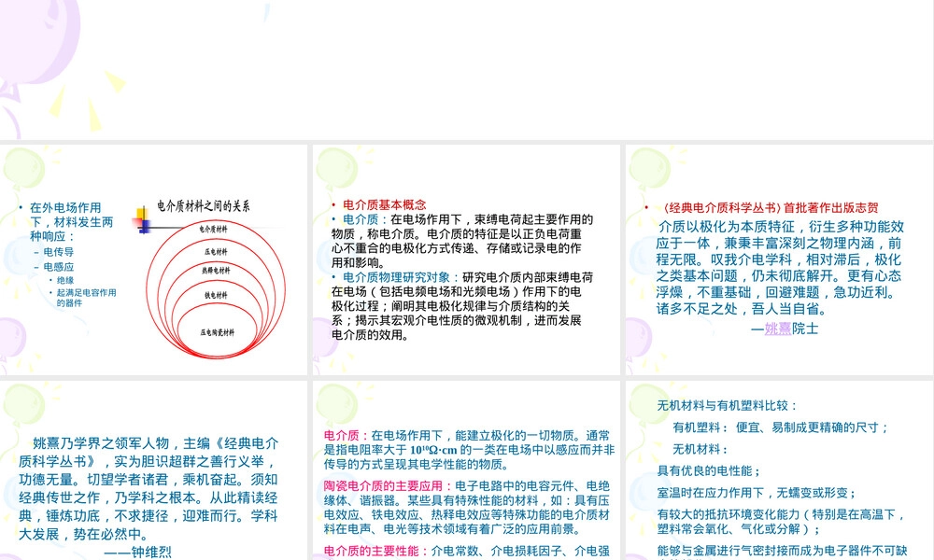Viewport: 934px width, 560px height.
Task: Click the 电介质物理研究对象 bullet heading
Action: (x=396, y=277)
